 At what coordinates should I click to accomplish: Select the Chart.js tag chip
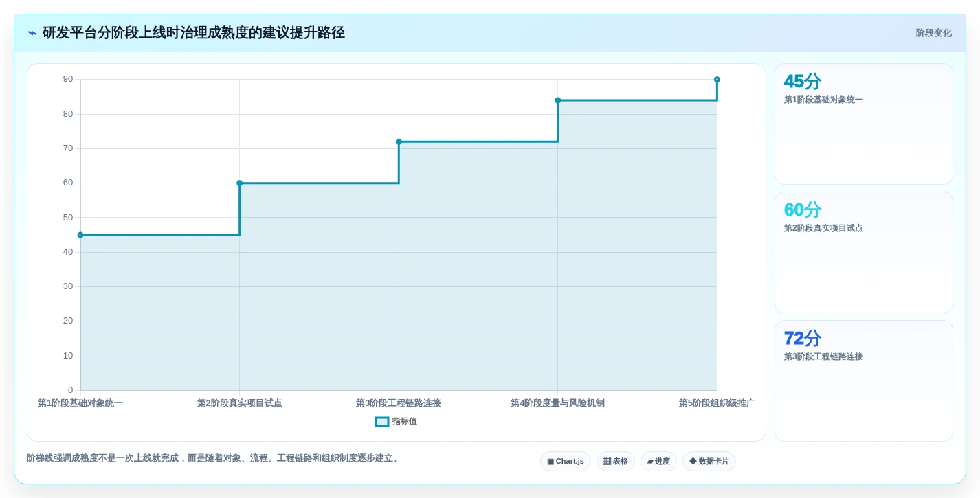click(566, 462)
